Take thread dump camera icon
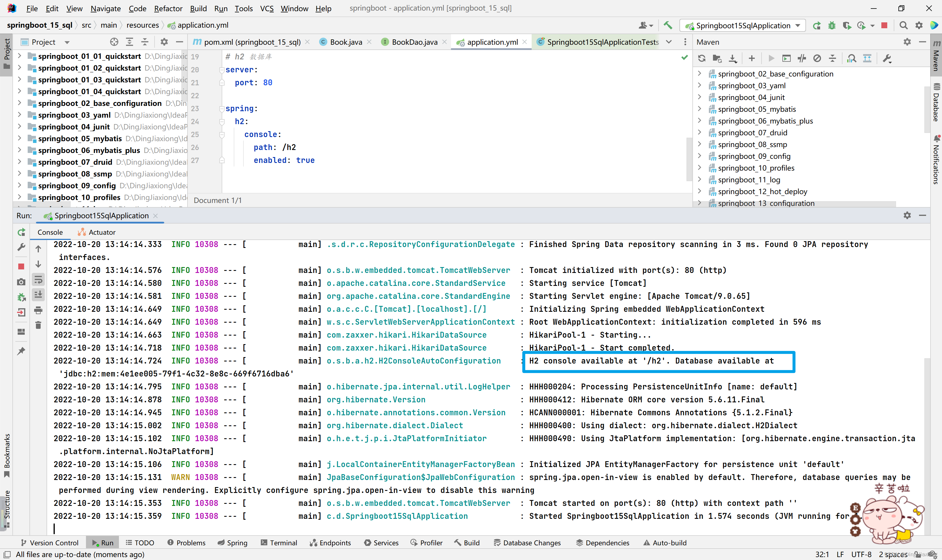 click(x=21, y=282)
